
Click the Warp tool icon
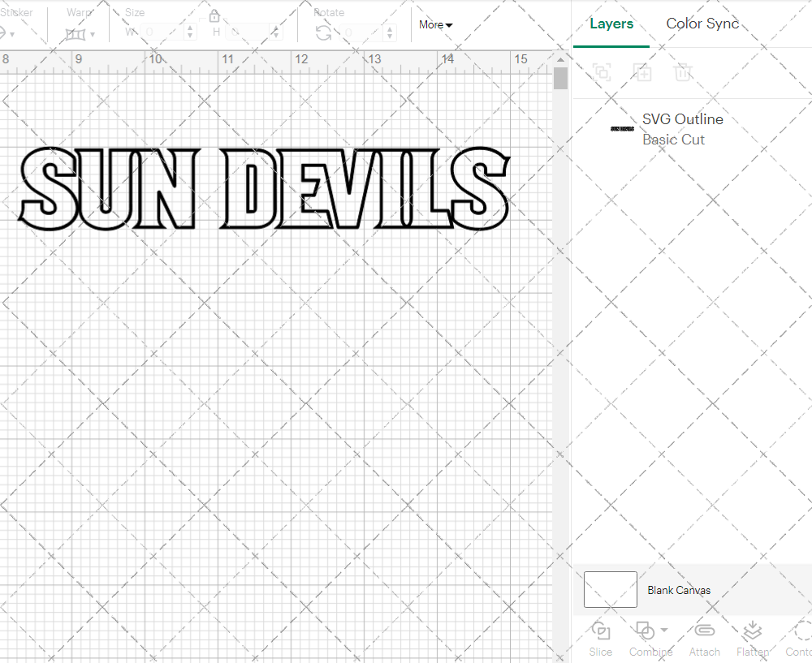(x=76, y=35)
